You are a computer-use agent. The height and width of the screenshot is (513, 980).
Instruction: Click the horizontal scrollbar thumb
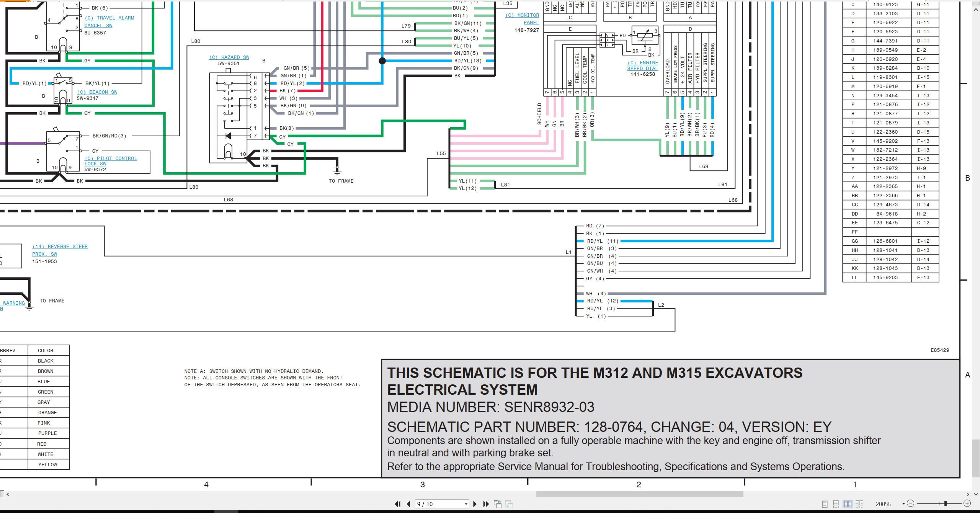tap(640, 494)
